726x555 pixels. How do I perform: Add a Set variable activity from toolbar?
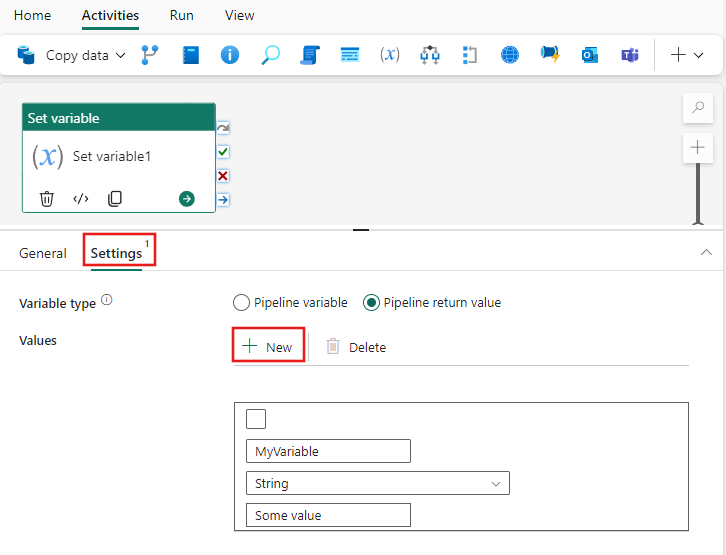[x=390, y=55]
